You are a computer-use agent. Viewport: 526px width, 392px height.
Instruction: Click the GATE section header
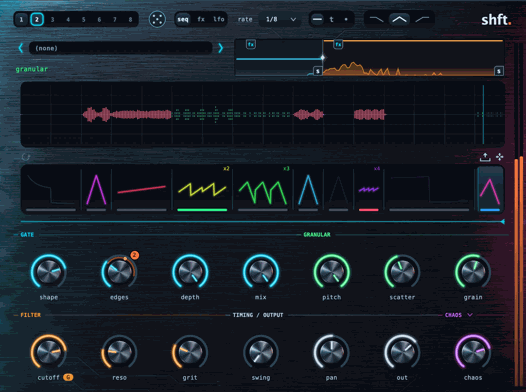[x=27, y=235]
